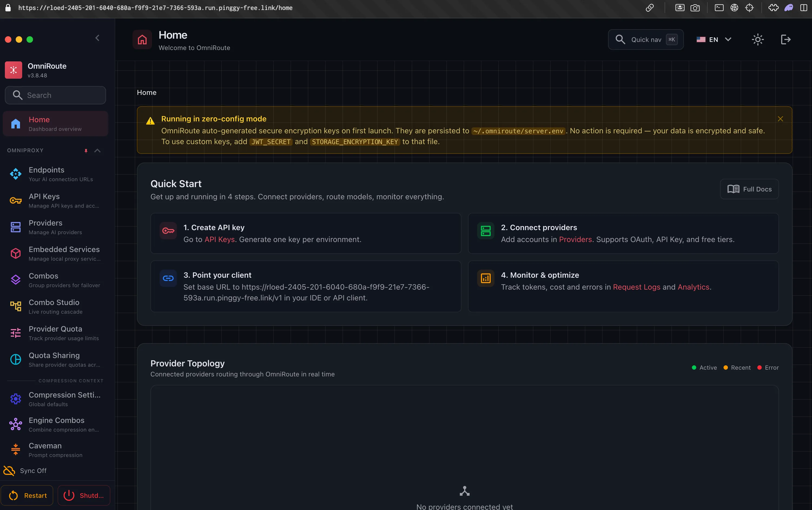Click the Combos layers icon
The height and width of the screenshot is (510, 812).
click(x=15, y=280)
